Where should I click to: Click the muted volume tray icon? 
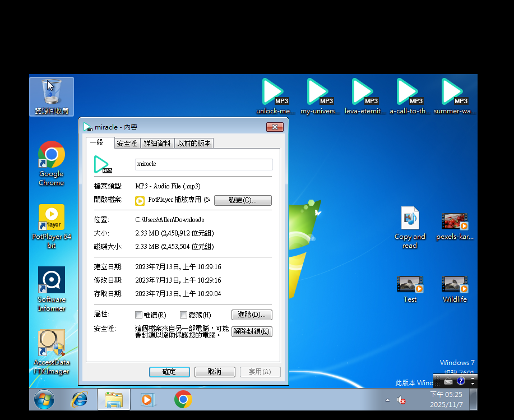pos(401,400)
